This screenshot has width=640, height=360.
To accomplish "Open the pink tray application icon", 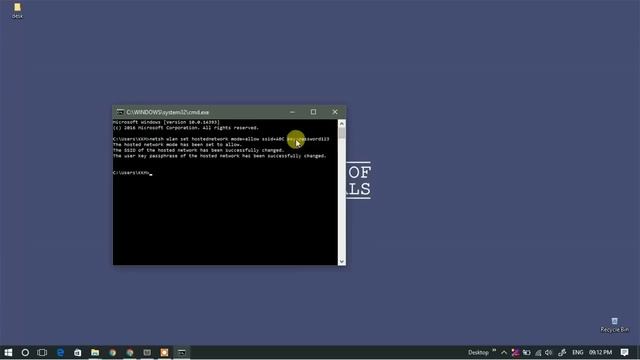I will tap(515, 352).
